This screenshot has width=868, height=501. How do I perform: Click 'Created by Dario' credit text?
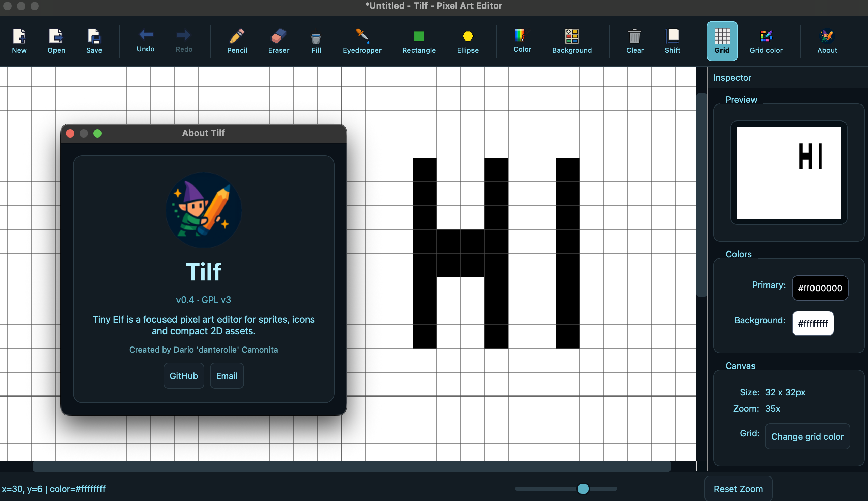point(203,350)
